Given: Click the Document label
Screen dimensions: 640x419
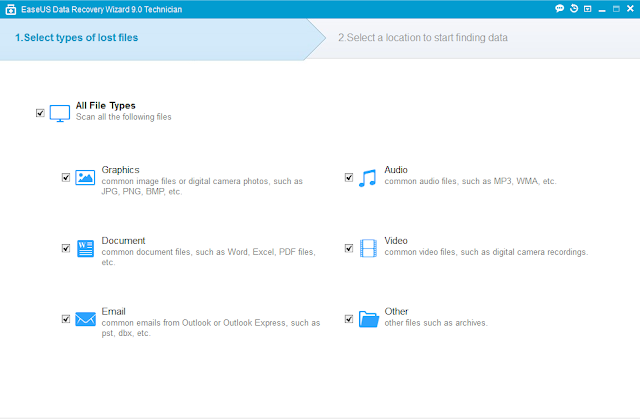Looking at the screenshot, I should point(123,241).
